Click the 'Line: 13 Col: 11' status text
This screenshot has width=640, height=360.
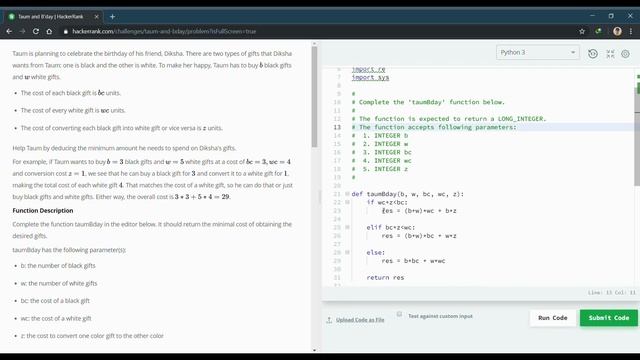click(612, 293)
